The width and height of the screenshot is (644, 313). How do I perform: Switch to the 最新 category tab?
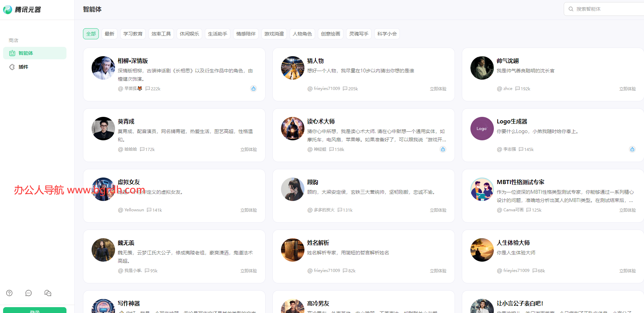(109, 33)
